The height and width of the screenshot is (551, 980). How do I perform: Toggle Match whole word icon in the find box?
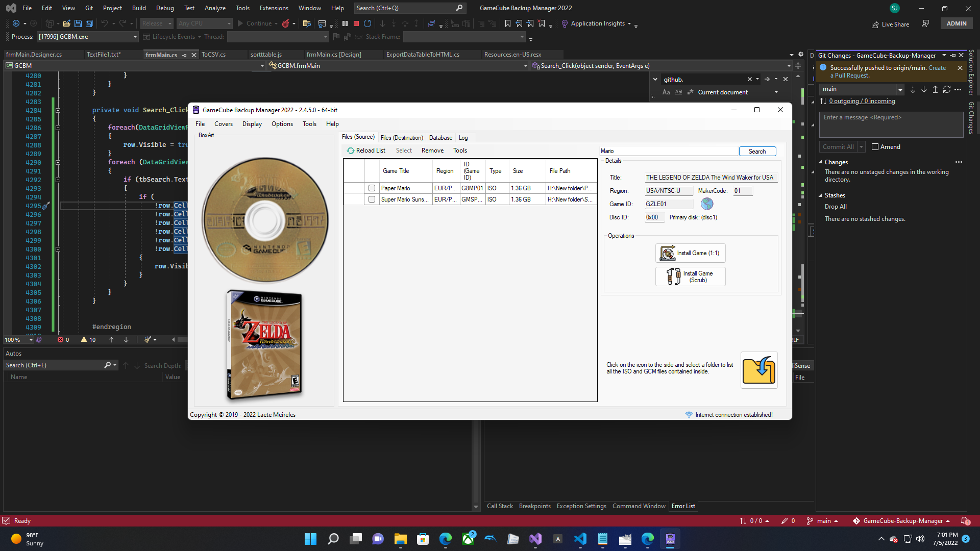point(678,92)
